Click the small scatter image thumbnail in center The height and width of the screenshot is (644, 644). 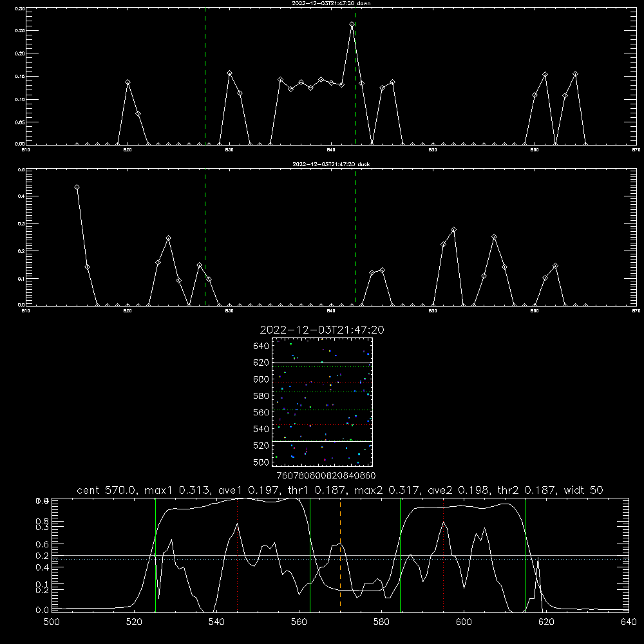click(x=323, y=402)
